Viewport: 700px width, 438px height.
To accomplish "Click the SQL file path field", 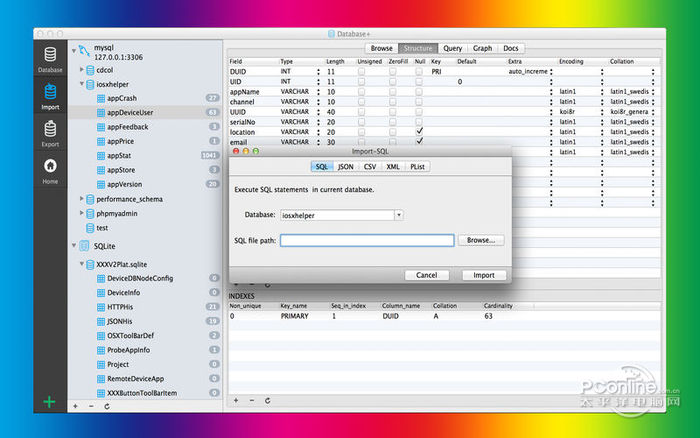I will pos(367,240).
